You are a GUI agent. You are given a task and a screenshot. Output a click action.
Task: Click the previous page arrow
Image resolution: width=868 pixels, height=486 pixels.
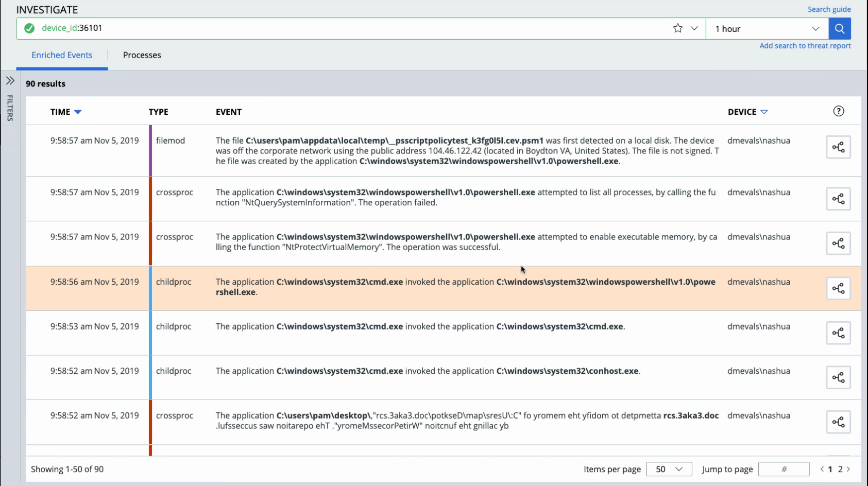pos(822,469)
